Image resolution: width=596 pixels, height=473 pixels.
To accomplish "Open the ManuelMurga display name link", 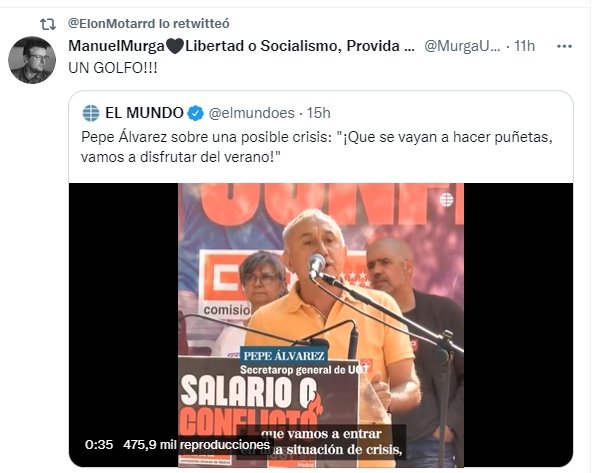I will [x=241, y=46].
